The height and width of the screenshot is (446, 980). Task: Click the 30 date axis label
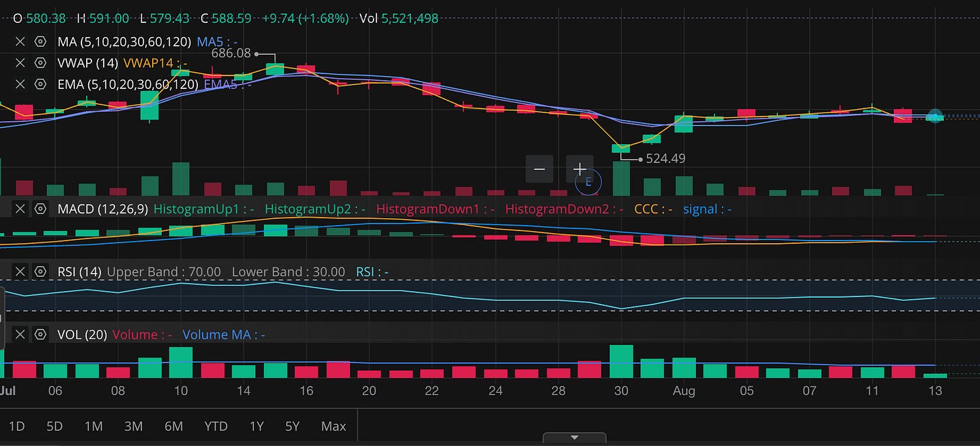[621, 390]
